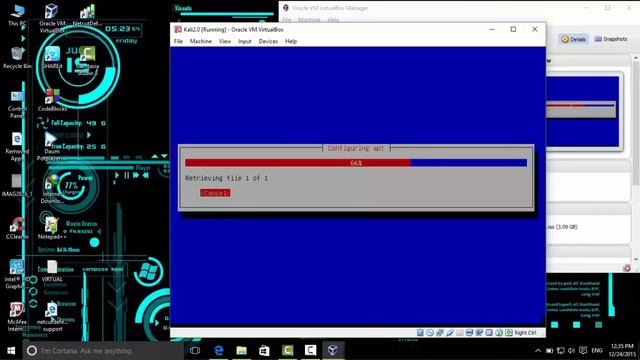Click the Camtasia Studio desktop icon
The image size is (640, 360).
click(87, 60)
